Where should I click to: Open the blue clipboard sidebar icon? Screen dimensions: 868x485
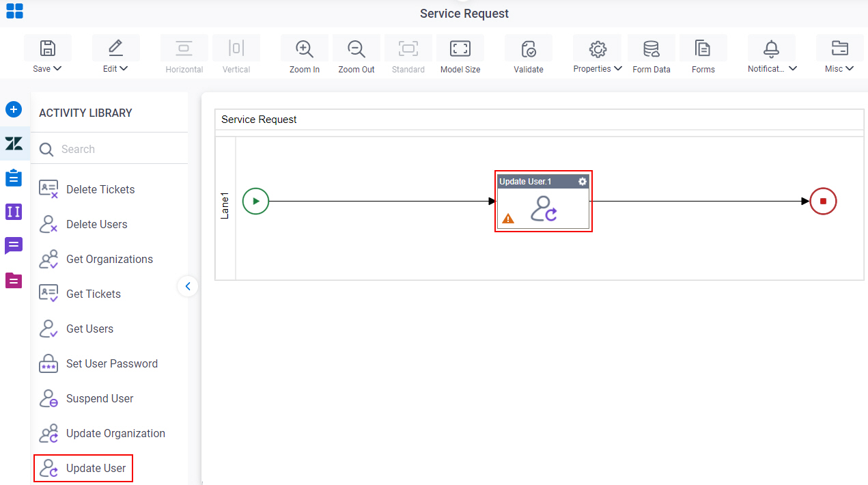coord(14,178)
